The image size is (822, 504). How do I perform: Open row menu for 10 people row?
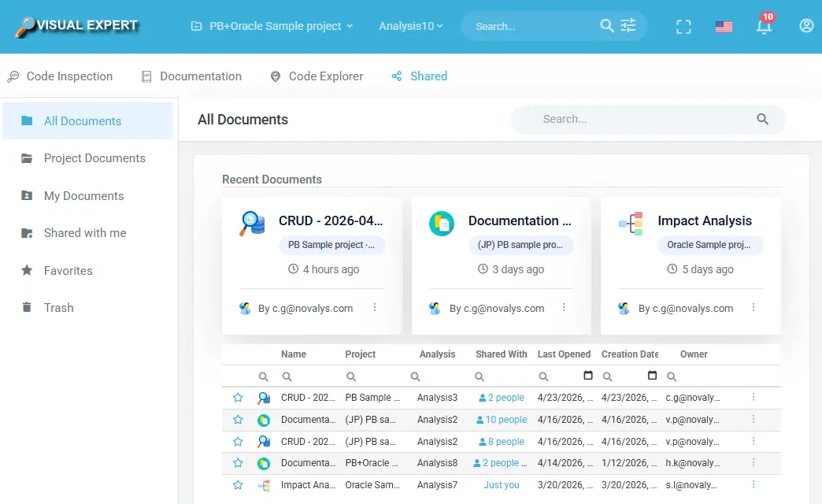753,419
